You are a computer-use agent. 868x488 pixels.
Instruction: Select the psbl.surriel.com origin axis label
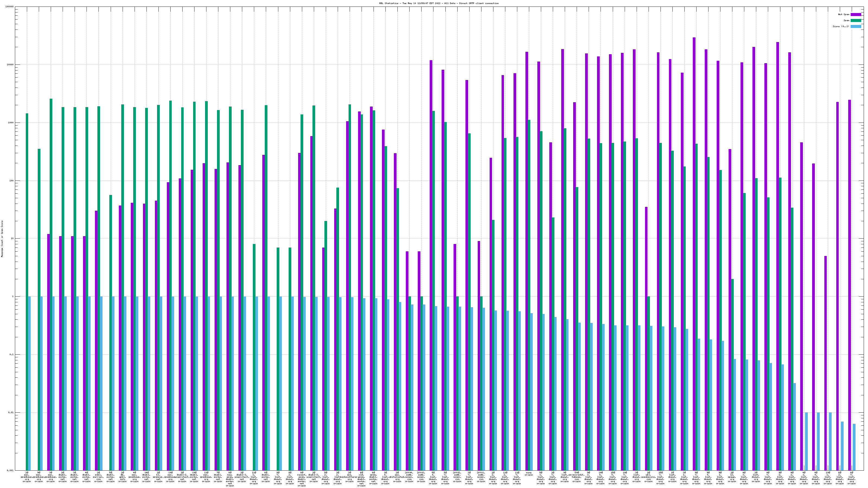click(98, 477)
